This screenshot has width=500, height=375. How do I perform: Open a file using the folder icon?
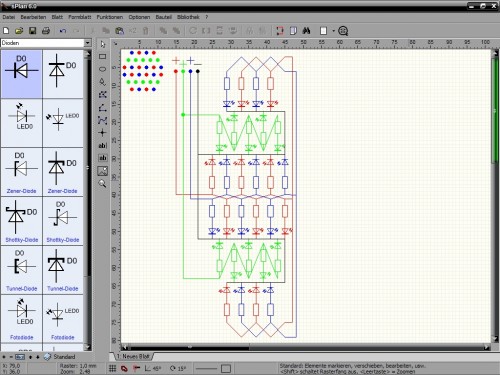tap(19, 31)
